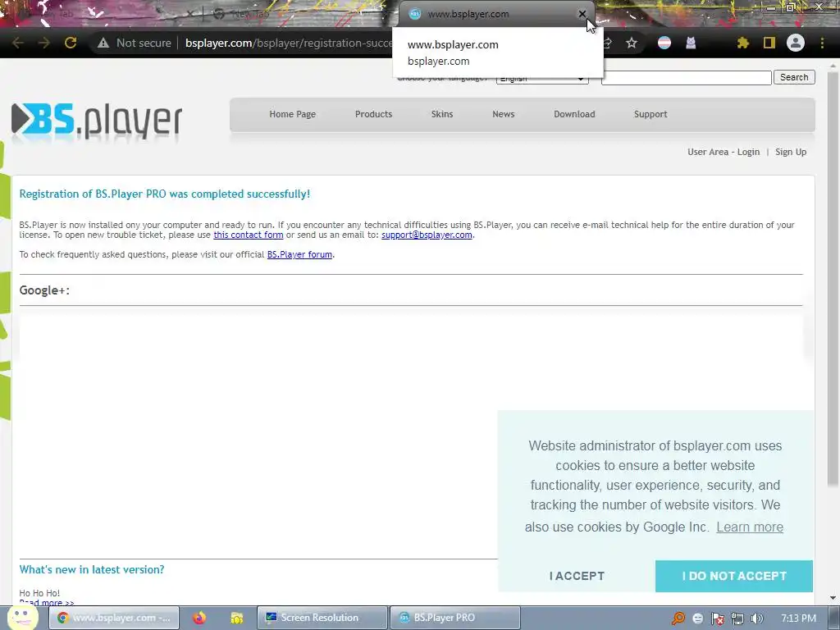The height and width of the screenshot is (630, 840).
Task: Open the Start menu smiley orb
Action: click(22, 616)
